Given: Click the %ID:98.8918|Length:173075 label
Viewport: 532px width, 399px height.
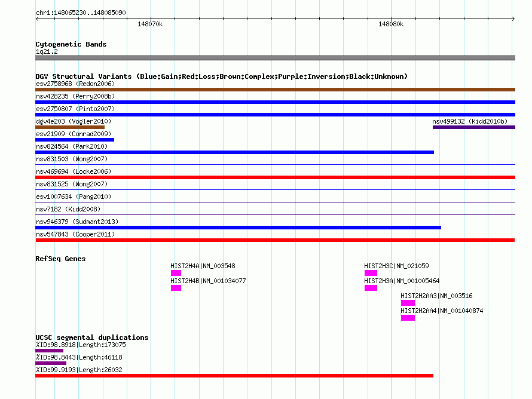Looking at the screenshot, I should pos(81,345).
